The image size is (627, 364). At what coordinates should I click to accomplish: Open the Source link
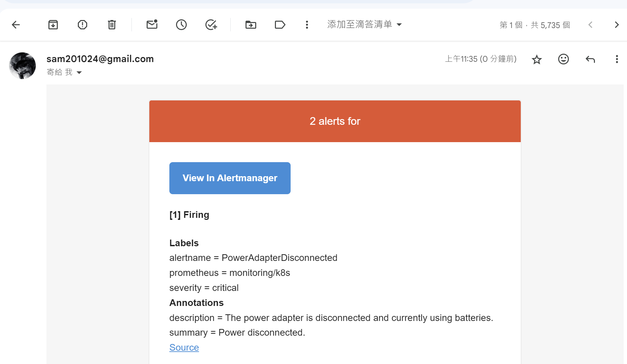pyautogui.click(x=184, y=348)
